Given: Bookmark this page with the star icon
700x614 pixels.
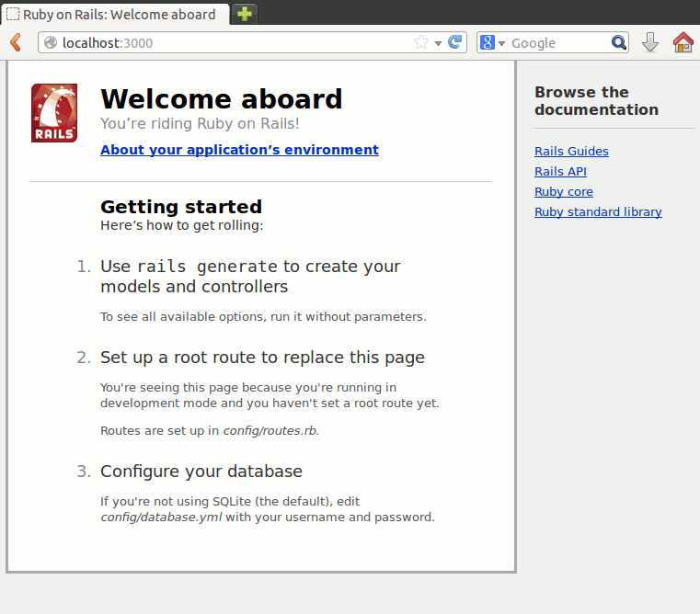Looking at the screenshot, I should click(421, 42).
